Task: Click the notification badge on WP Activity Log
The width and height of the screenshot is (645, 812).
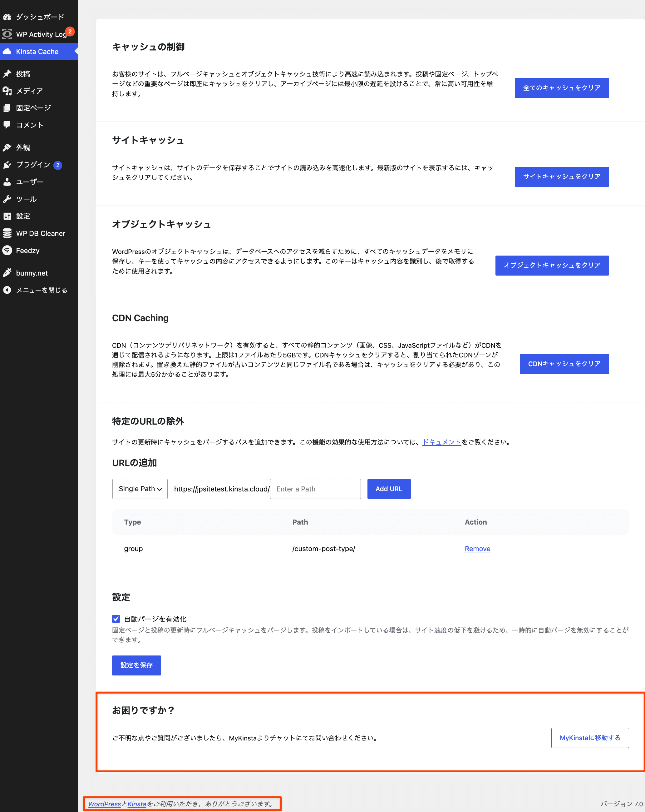Action: point(70,32)
